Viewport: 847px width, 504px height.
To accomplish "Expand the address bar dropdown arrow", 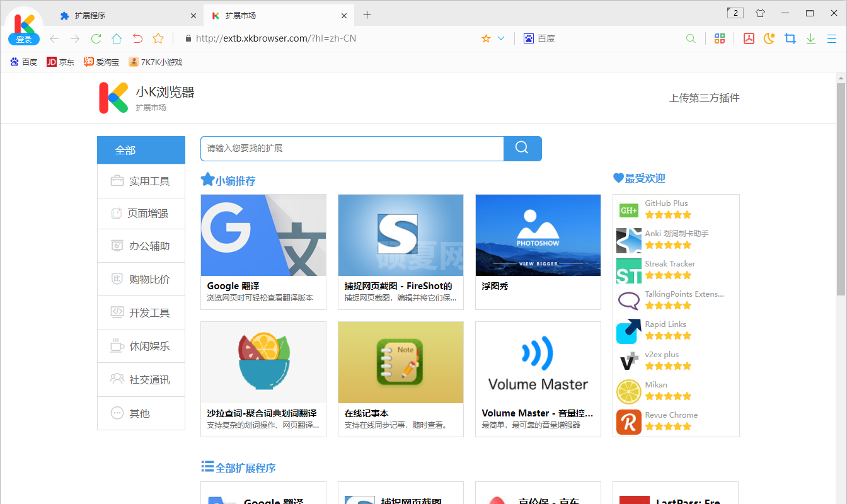I will point(501,38).
